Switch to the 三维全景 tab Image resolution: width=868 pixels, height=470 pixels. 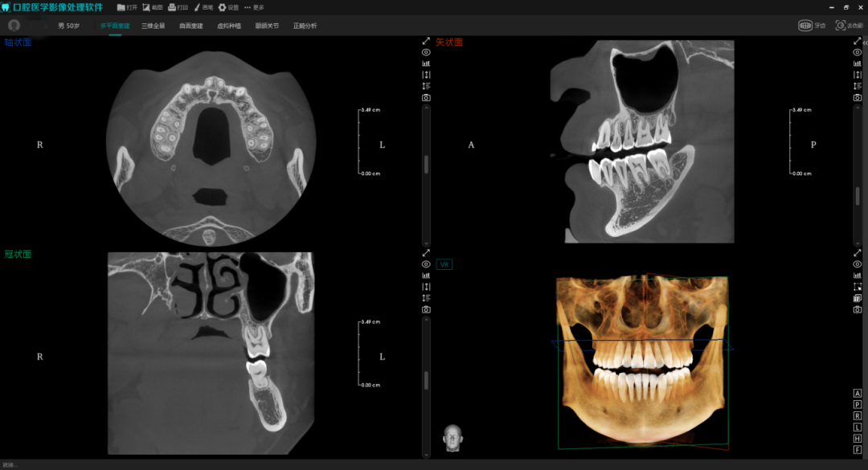point(153,26)
